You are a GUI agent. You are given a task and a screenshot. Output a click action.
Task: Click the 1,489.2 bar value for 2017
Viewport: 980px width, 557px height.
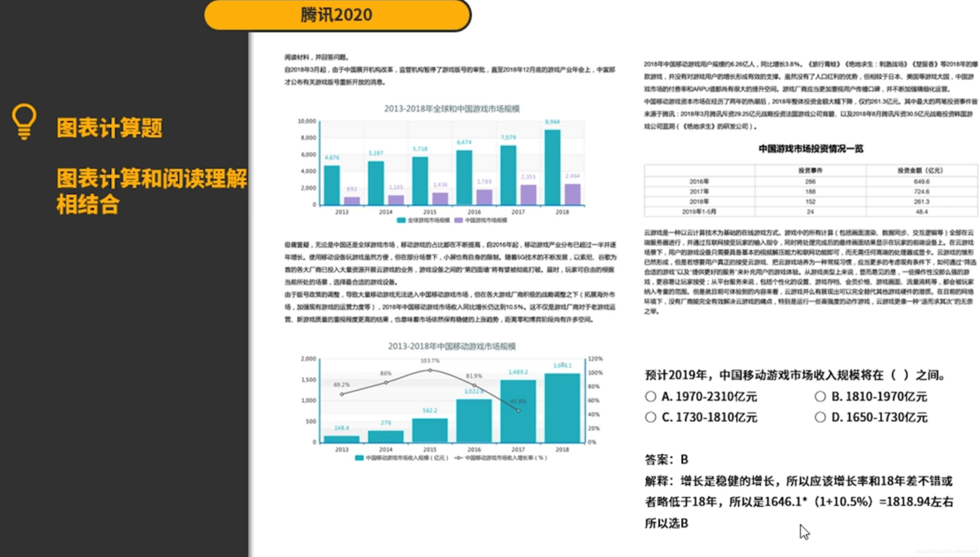click(518, 372)
